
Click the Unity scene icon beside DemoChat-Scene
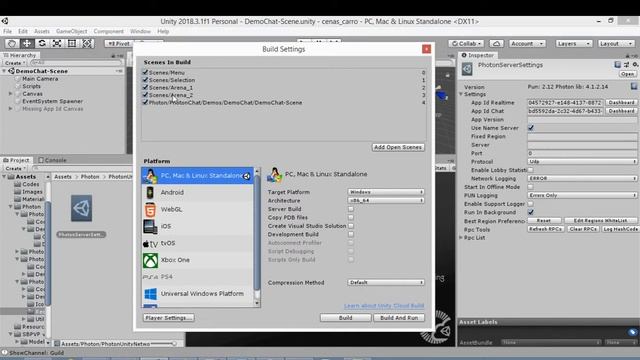pyautogui.click(x=11, y=71)
